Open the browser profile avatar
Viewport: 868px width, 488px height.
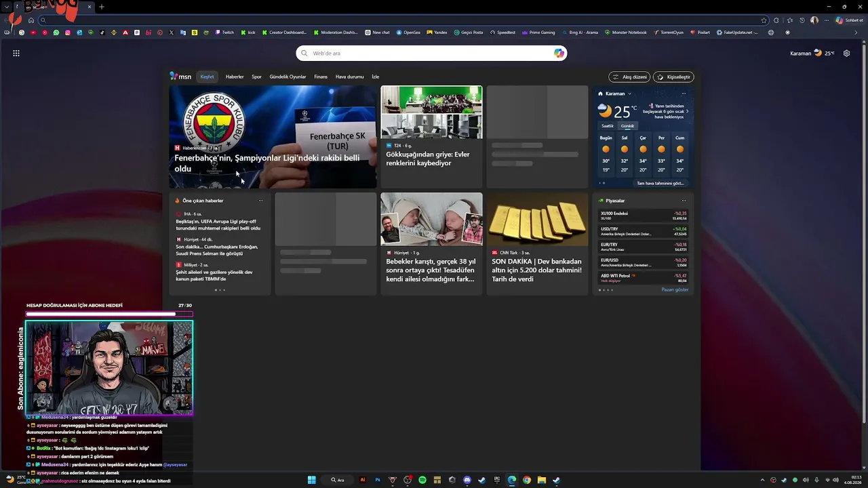pos(814,20)
